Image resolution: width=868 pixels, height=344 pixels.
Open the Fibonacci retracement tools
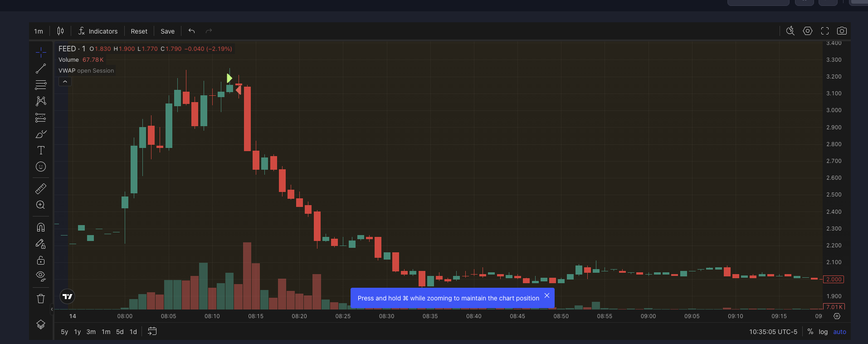point(41,85)
